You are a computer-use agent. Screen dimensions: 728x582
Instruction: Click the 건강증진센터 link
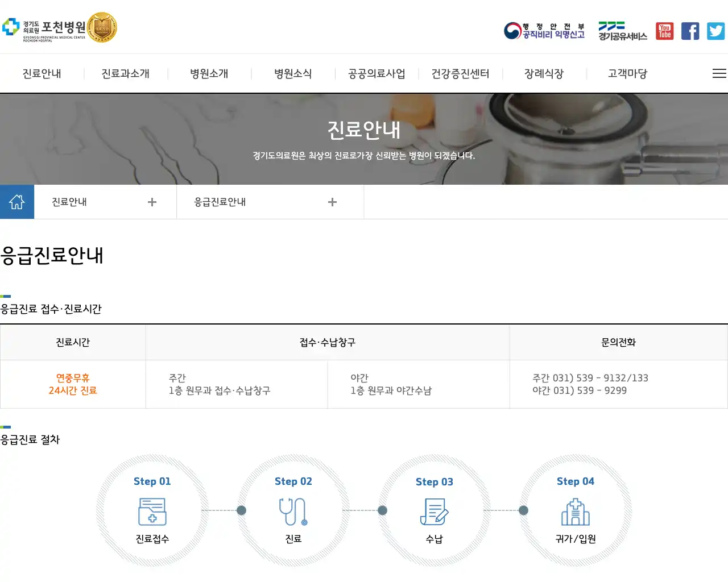pyautogui.click(x=460, y=73)
